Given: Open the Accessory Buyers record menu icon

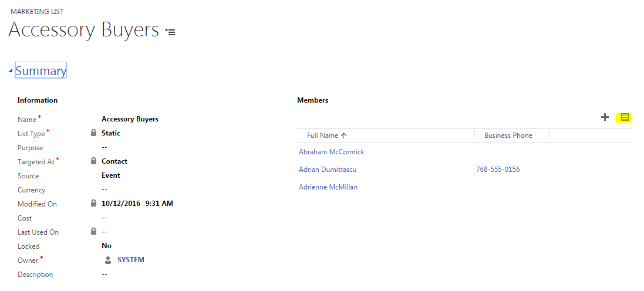Looking at the screenshot, I should pos(170,32).
